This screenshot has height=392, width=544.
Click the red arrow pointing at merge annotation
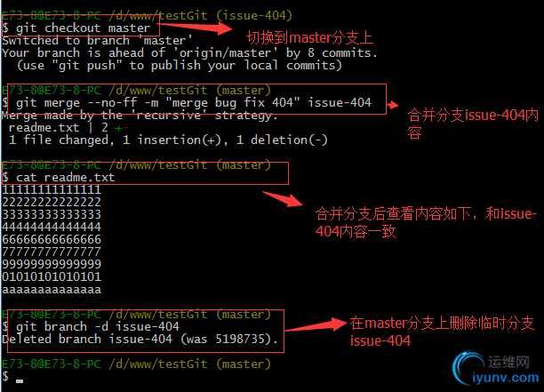point(392,105)
